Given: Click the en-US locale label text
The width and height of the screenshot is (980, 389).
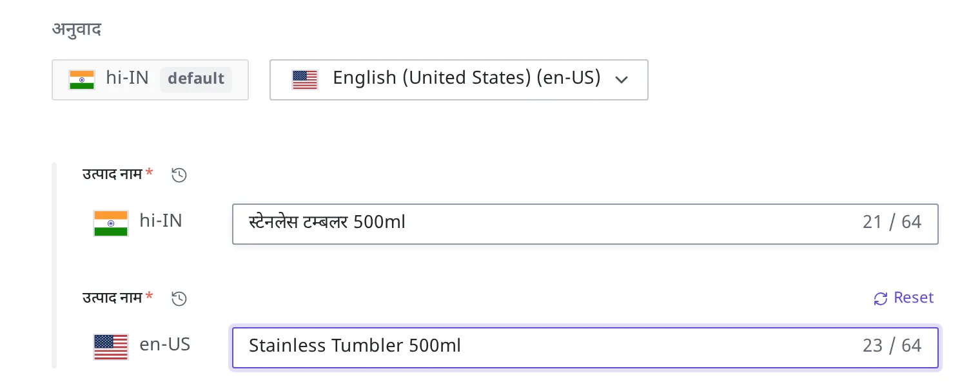Looking at the screenshot, I should tap(165, 345).
